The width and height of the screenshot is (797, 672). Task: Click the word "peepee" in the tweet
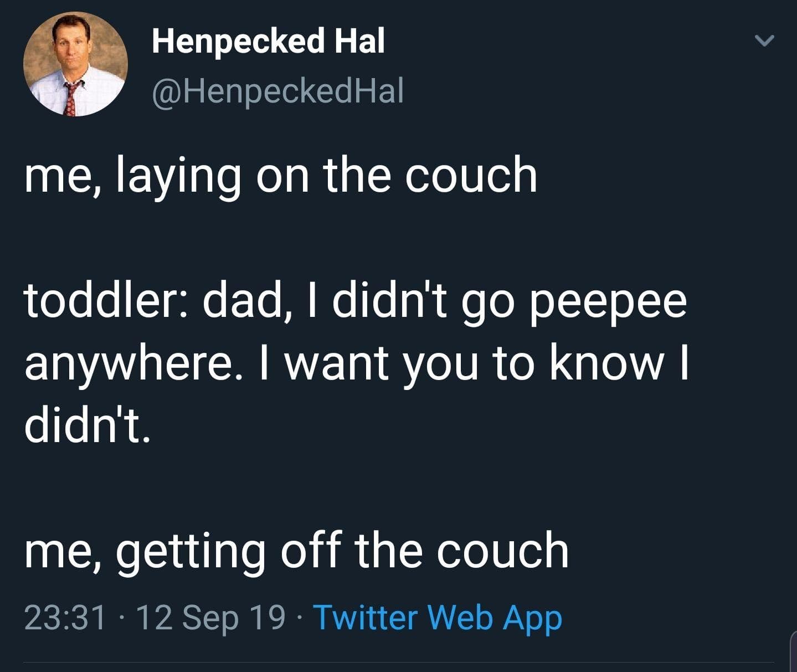coord(609,304)
